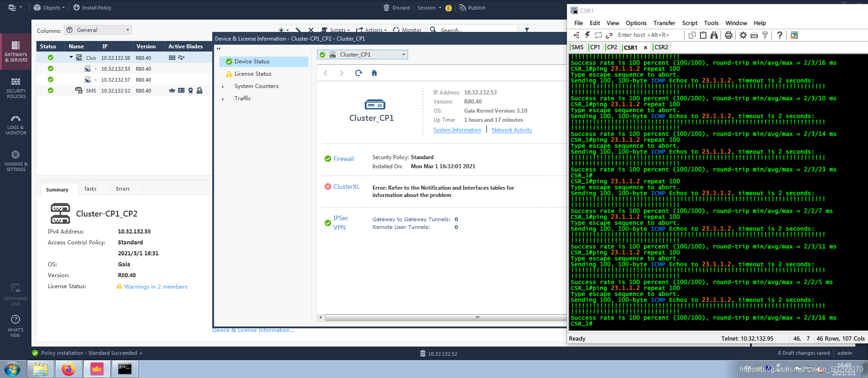This screenshot has width=868, height=378.
Task: Expand the Traffic tree node
Action: (x=223, y=99)
